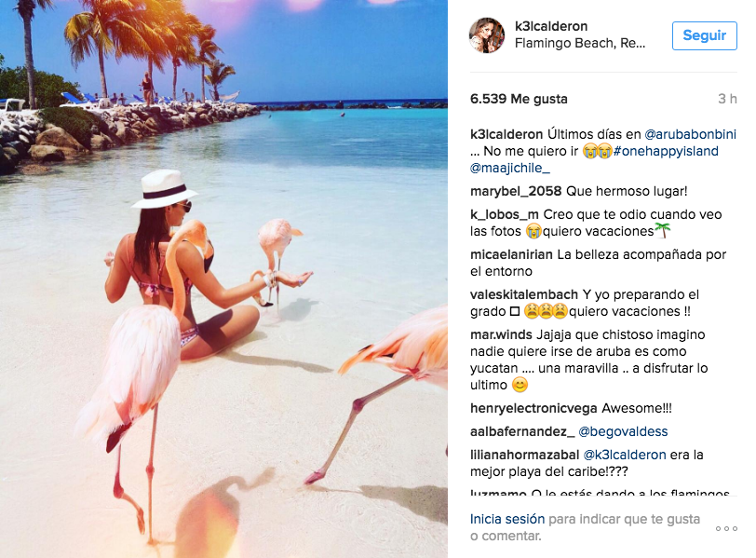Open commenter valeskitalembach's profile
Screen dimensions: 756x558
point(524,294)
